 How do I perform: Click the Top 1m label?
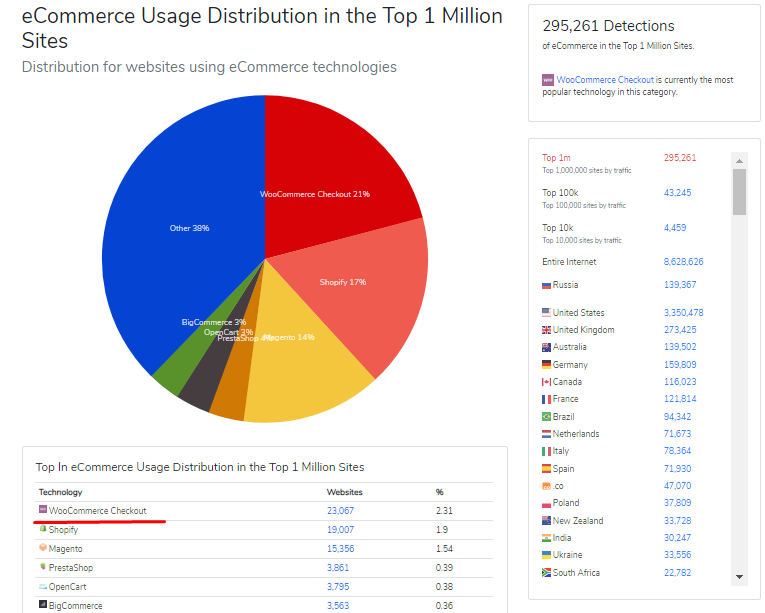[x=556, y=158]
